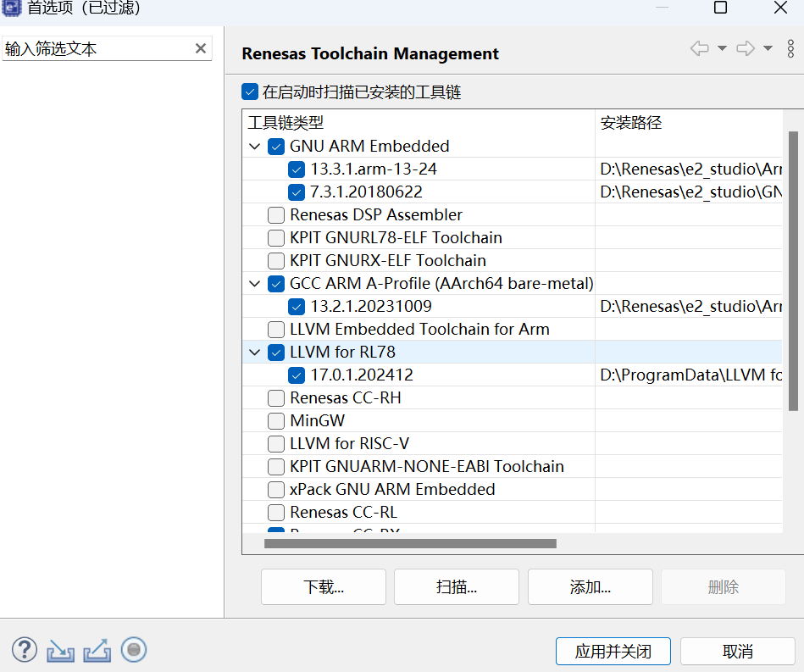Select LLVM Embedded Toolchain for Arm label
The height and width of the screenshot is (672, 804).
[419, 330]
